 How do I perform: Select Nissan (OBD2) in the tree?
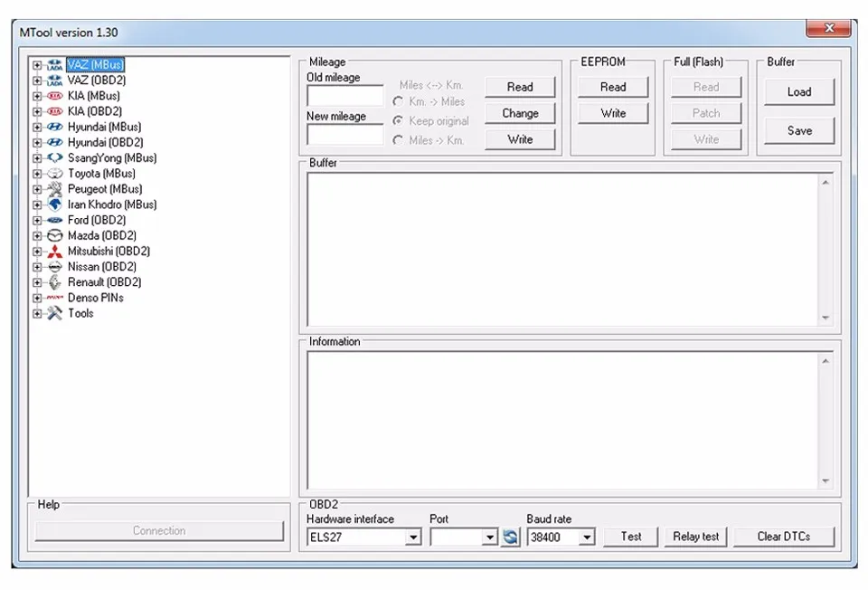coord(102,267)
